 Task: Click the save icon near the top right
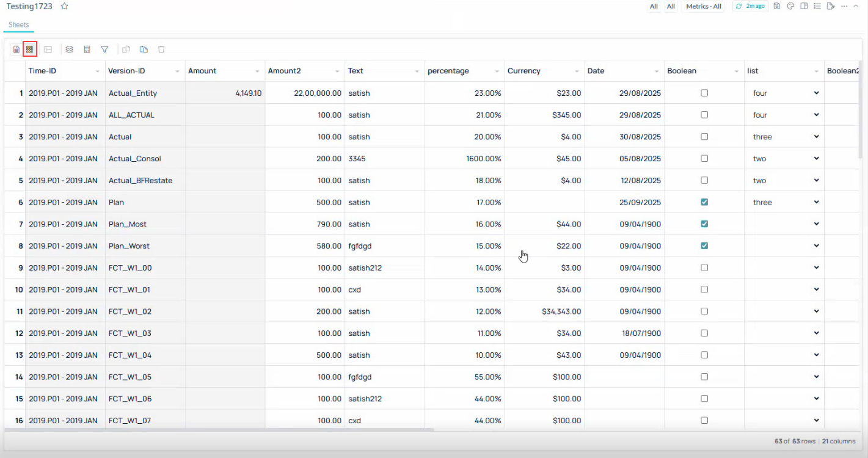click(x=777, y=6)
